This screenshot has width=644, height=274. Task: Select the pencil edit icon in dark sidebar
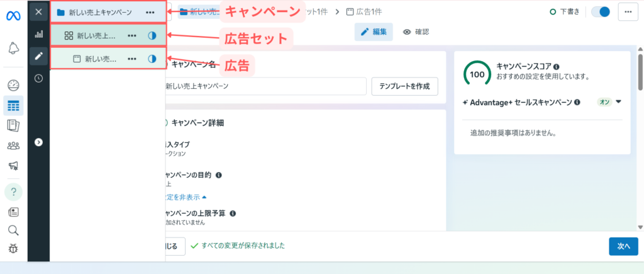point(38,56)
